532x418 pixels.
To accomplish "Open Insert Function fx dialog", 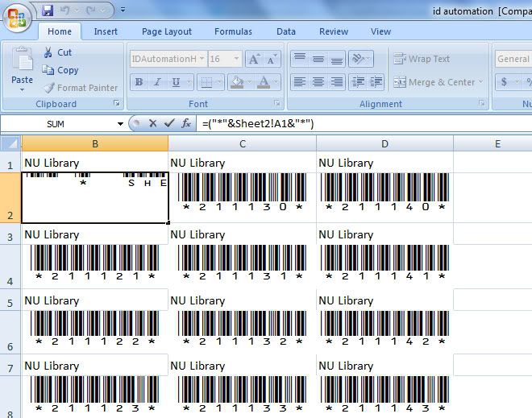I will click(186, 123).
